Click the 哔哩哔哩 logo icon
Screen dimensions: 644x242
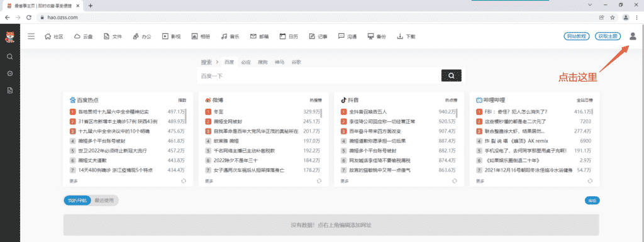(x=479, y=100)
